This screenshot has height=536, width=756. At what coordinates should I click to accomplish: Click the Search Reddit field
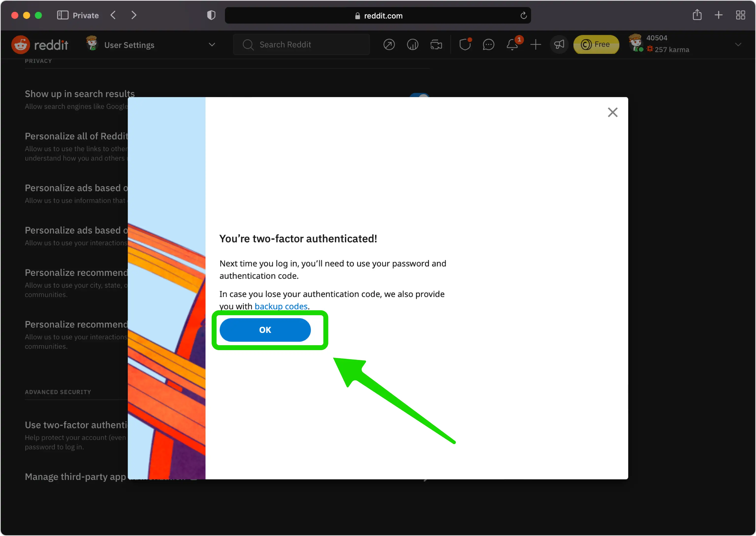click(301, 45)
